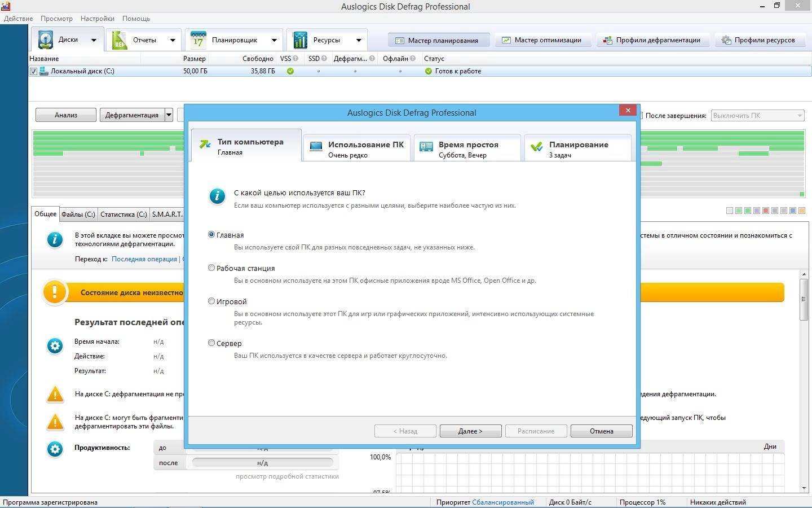Expand the Дефрагментация button dropdown arrow
812x508 pixels.
pyautogui.click(x=169, y=115)
